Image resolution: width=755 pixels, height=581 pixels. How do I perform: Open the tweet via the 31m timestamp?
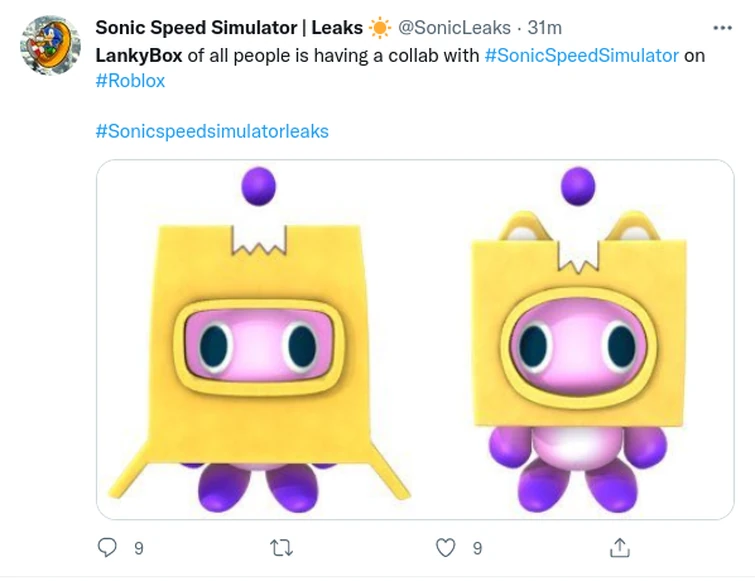[544, 27]
